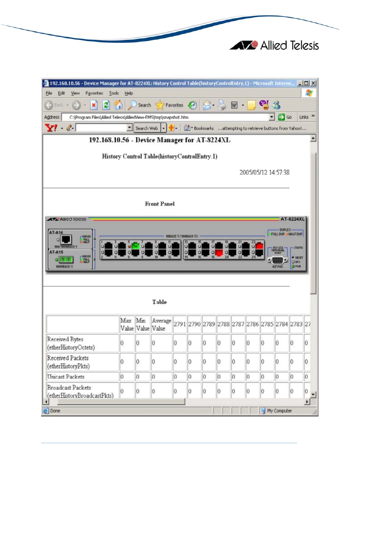Viewport: 392px width, 555px height.
Task: Click the Search Web button
Action: click(x=147, y=128)
